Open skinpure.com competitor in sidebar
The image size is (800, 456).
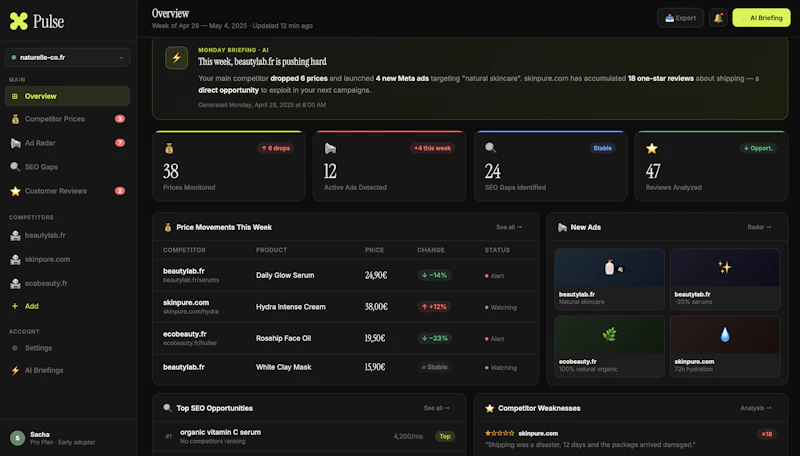click(67, 259)
